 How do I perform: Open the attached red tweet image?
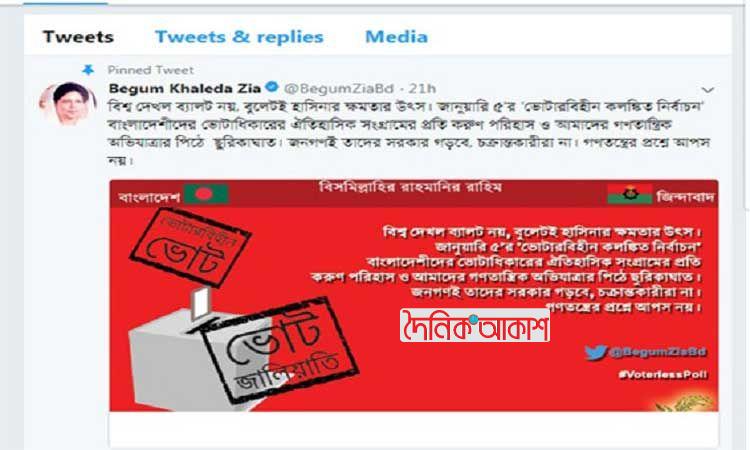pos(414,295)
